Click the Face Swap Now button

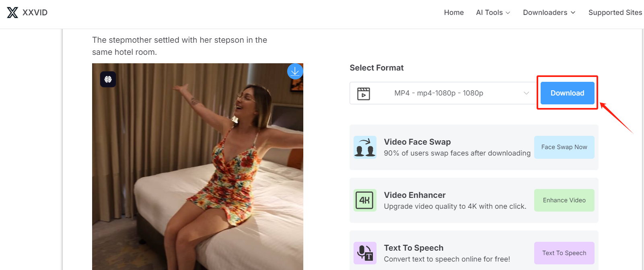564,147
